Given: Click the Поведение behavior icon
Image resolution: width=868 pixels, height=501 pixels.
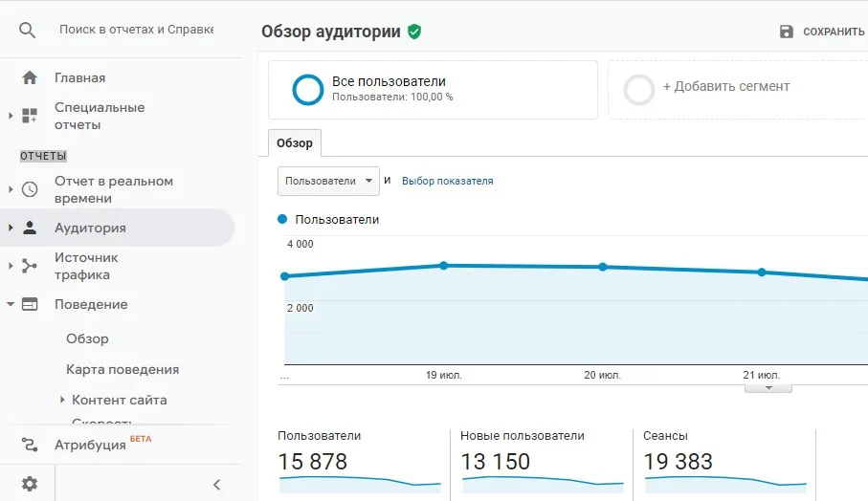Looking at the screenshot, I should coord(30,304).
